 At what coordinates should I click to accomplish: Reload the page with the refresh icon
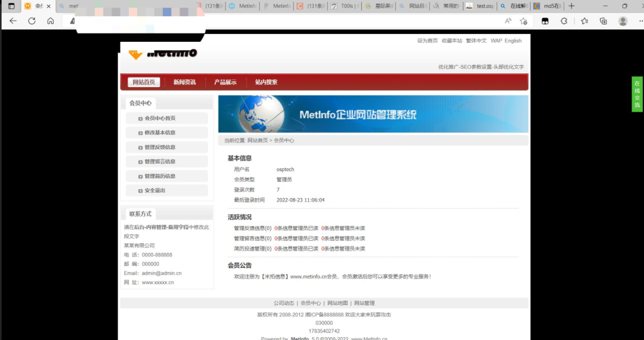32,21
